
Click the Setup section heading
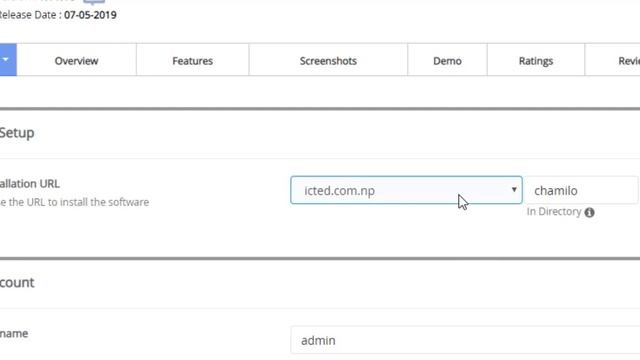pyautogui.click(x=17, y=133)
